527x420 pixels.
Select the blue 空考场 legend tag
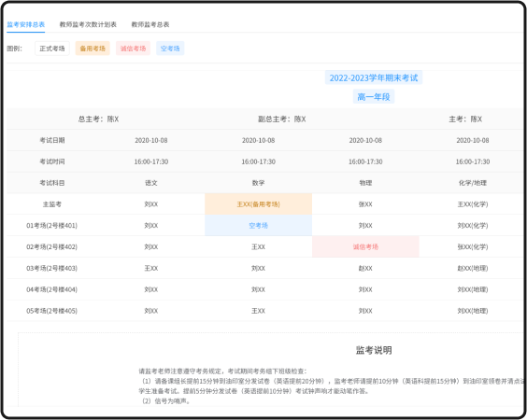[x=170, y=49]
